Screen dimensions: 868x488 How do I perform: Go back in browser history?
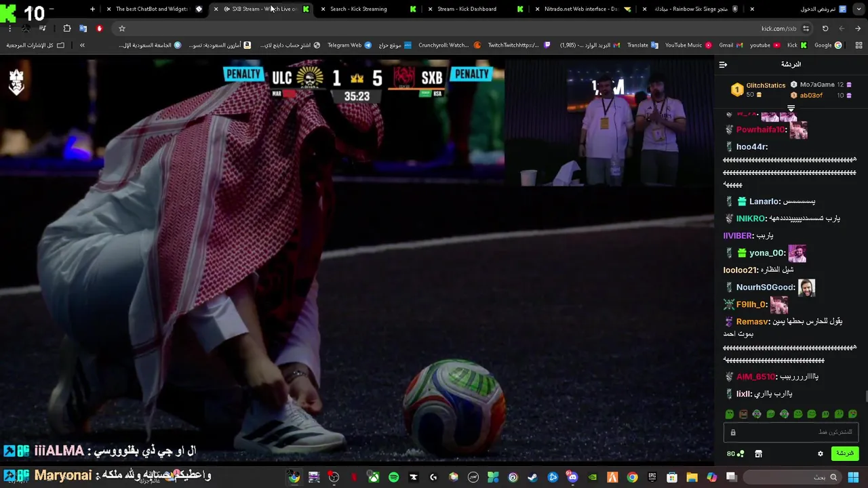pos(858,28)
